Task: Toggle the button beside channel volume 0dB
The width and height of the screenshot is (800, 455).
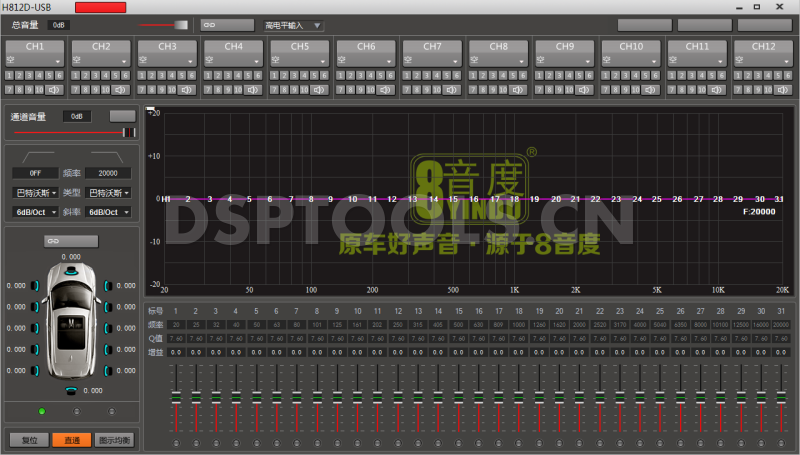Action: 122,116
